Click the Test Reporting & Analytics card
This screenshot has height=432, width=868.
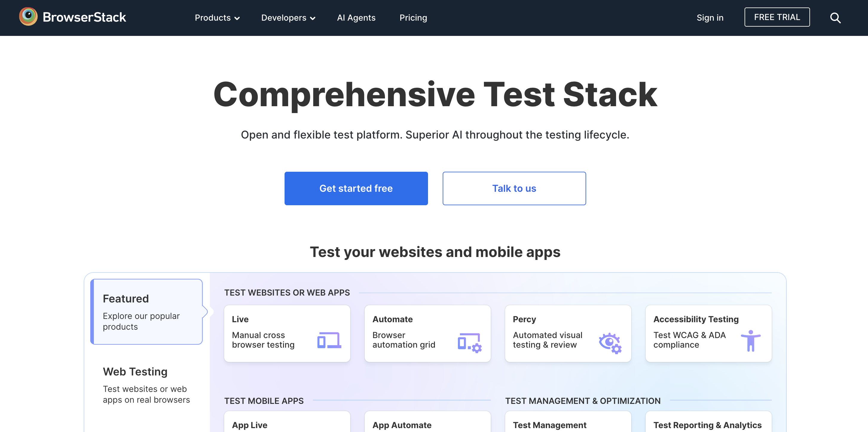pyautogui.click(x=708, y=424)
